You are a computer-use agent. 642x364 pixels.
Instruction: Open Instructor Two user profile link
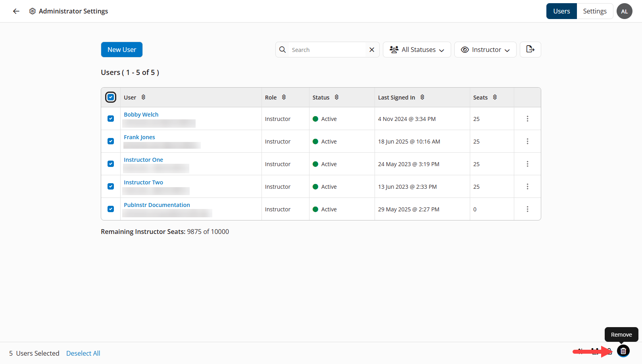pyautogui.click(x=143, y=182)
